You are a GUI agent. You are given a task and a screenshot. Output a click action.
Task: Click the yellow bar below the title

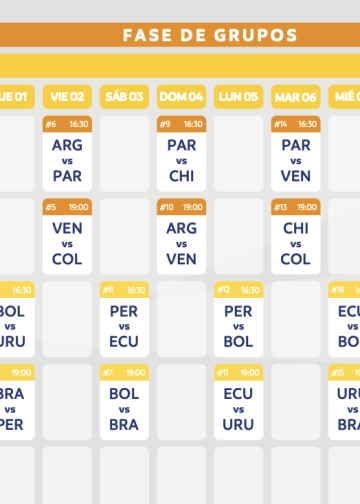[x=180, y=66]
